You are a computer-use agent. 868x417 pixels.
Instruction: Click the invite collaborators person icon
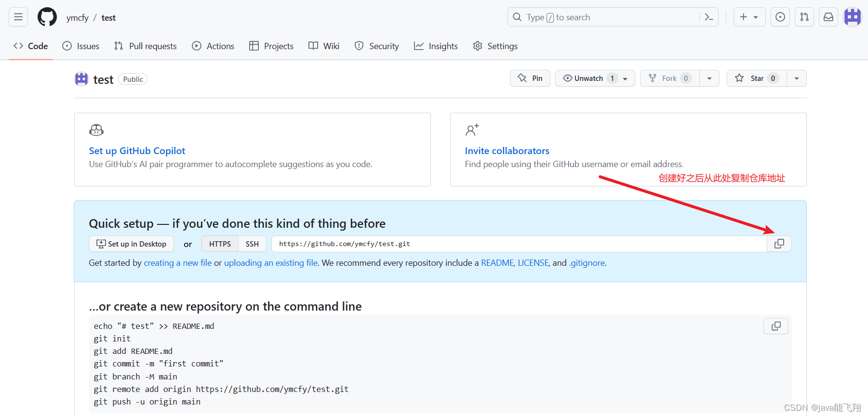[472, 130]
